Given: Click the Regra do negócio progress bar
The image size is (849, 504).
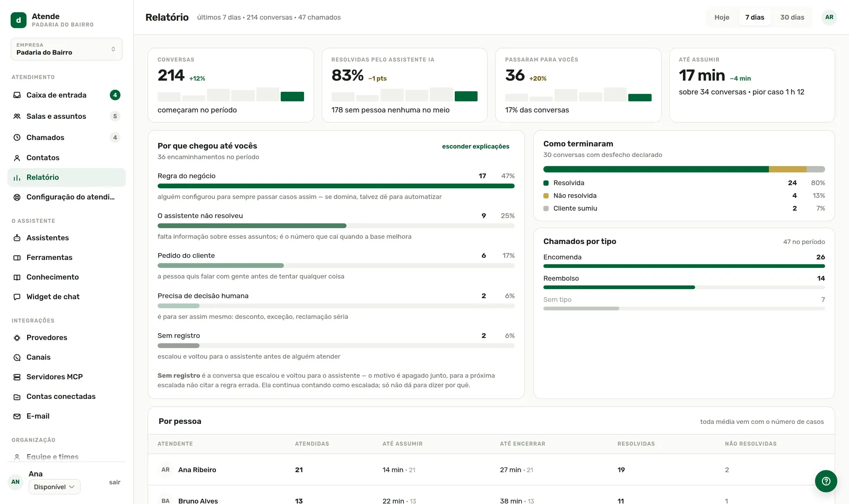Looking at the screenshot, I should click(336, 186).
